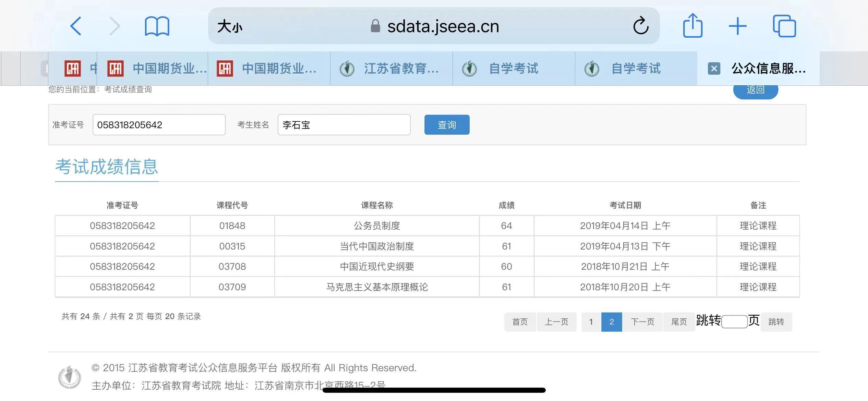Switch to second 自学考试 tab
Image resolution: width=868 pixels, height=401 pixels.
[636, 69]
